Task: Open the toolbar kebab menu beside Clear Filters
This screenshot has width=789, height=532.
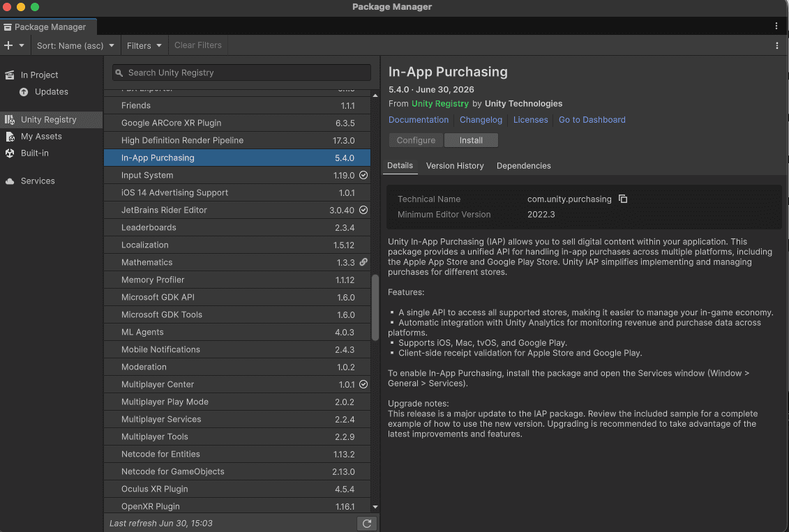Action: (777, 45)
